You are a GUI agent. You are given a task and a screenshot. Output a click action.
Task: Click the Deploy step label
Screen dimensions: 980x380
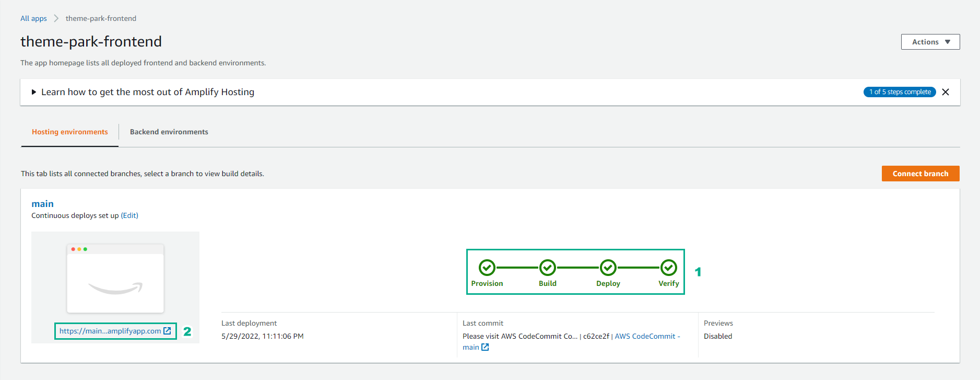click(608, 283)
